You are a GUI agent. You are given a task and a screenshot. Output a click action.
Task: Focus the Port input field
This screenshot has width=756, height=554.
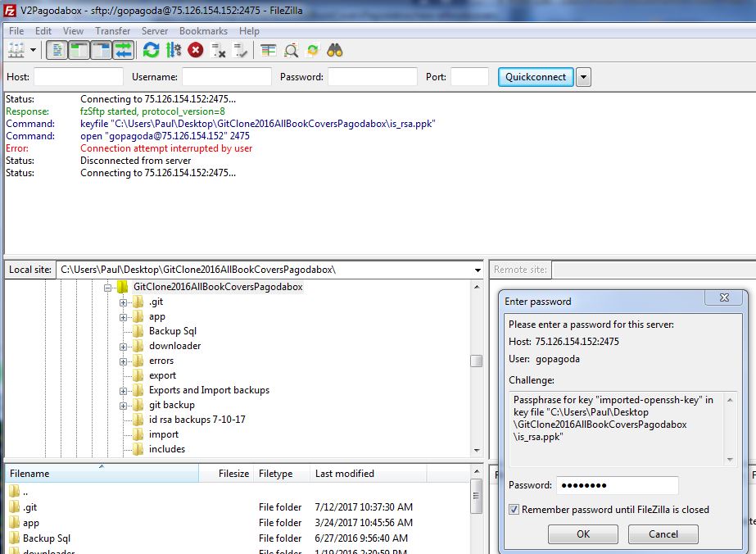(x=469, y=77)
